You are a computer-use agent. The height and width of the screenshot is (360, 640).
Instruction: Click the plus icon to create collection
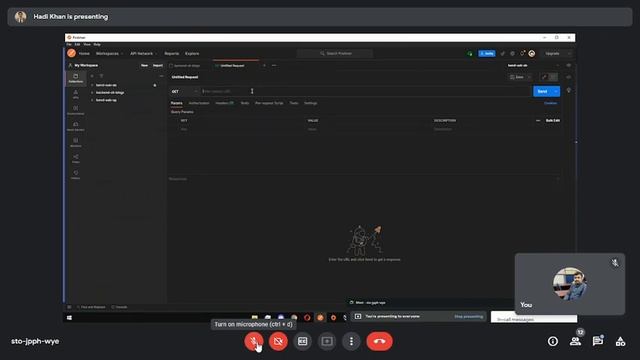(92, 76)
